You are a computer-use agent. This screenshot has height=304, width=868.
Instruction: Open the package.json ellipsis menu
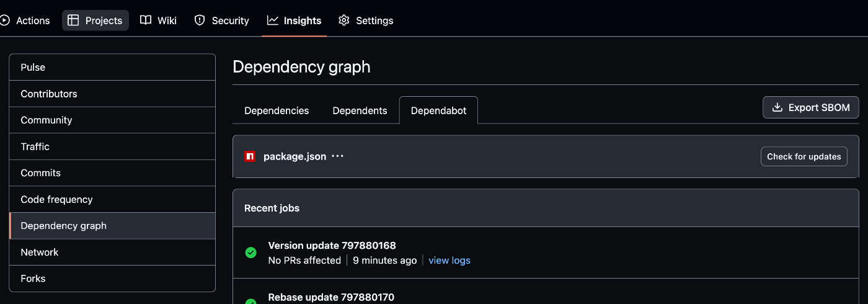(x=337, y=156)
